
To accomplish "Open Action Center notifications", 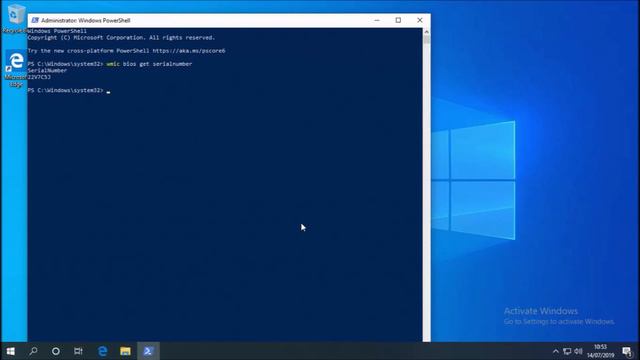I will click(627, 351).
